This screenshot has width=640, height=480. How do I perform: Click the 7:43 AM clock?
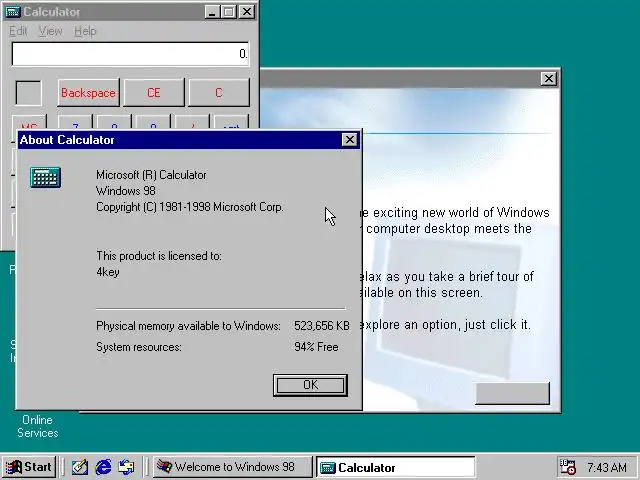[607, 467]
